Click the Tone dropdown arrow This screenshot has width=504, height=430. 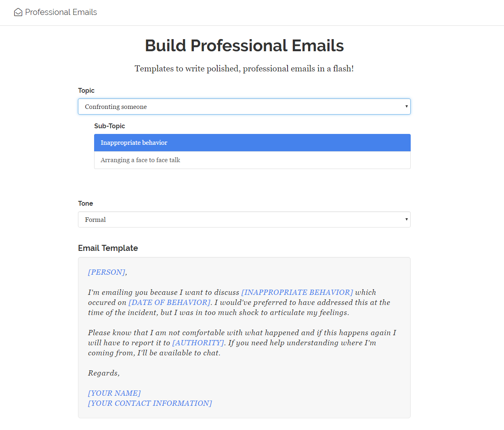pos(406,219)
